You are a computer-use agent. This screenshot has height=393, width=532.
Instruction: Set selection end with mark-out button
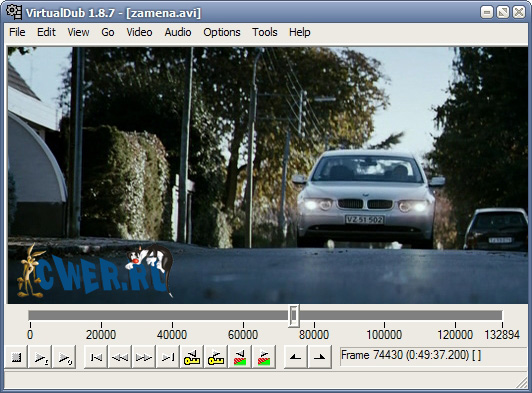[320, 357]
